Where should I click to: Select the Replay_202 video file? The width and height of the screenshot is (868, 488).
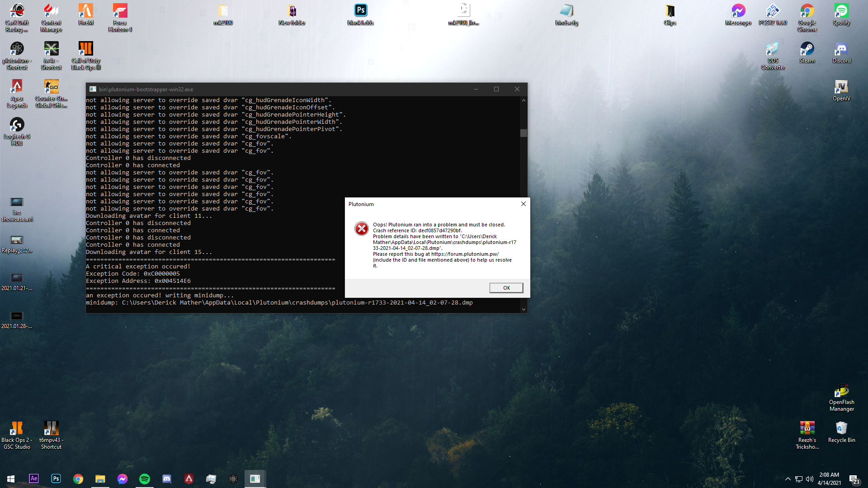[17, 244]
